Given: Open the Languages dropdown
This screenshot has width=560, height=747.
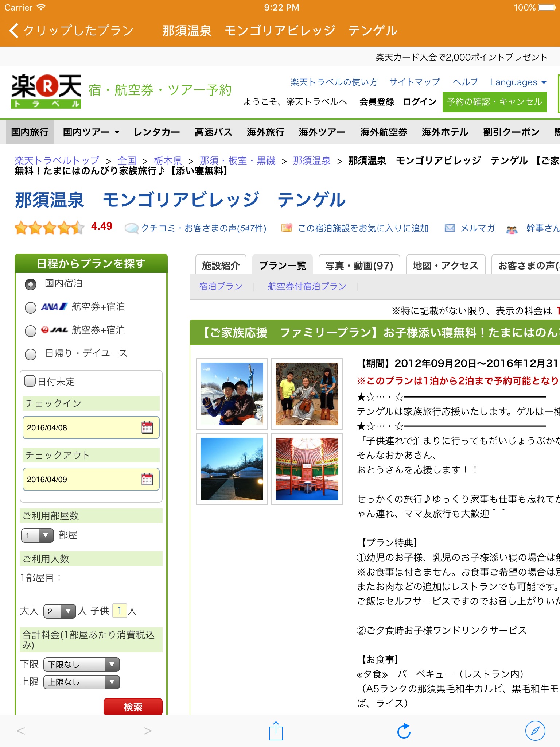Looking at the screenshot, I should 518,82.
